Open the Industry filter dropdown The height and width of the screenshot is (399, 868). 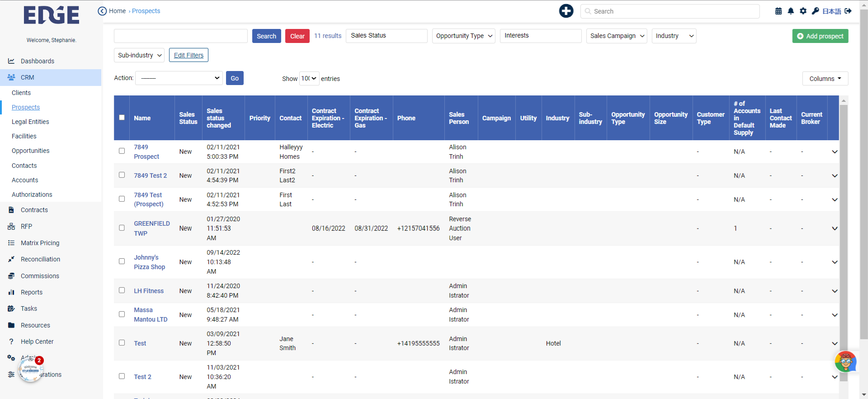[674, 36]
